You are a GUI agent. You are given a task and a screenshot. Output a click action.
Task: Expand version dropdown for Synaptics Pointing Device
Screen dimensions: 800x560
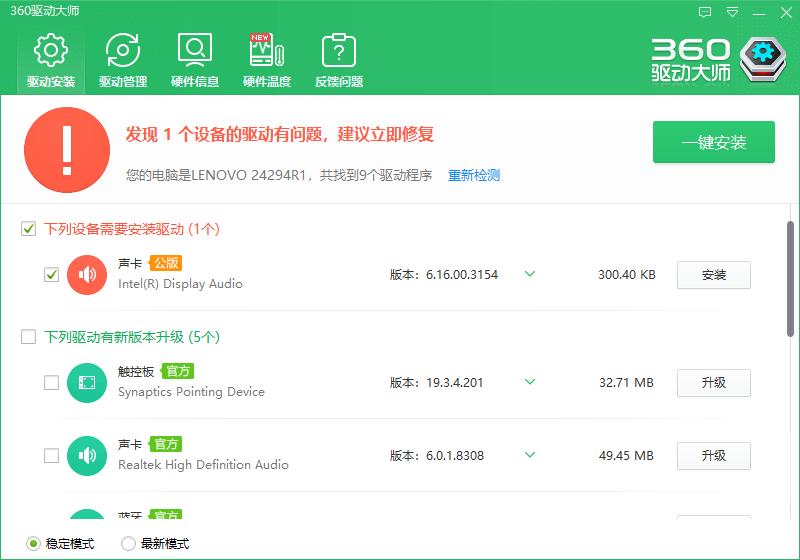click(530, 381)
